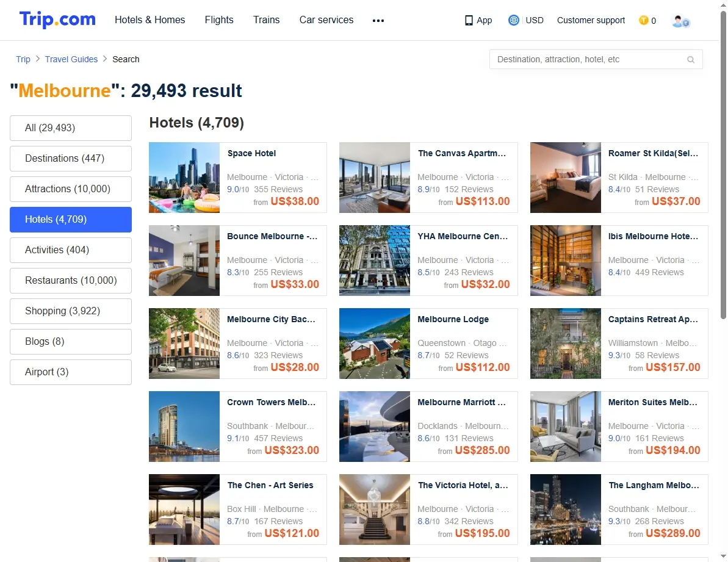Select Blogs (8) filter
Viewport: 728px width, 562px height.
pyautogui.click(x=71, y=342)
